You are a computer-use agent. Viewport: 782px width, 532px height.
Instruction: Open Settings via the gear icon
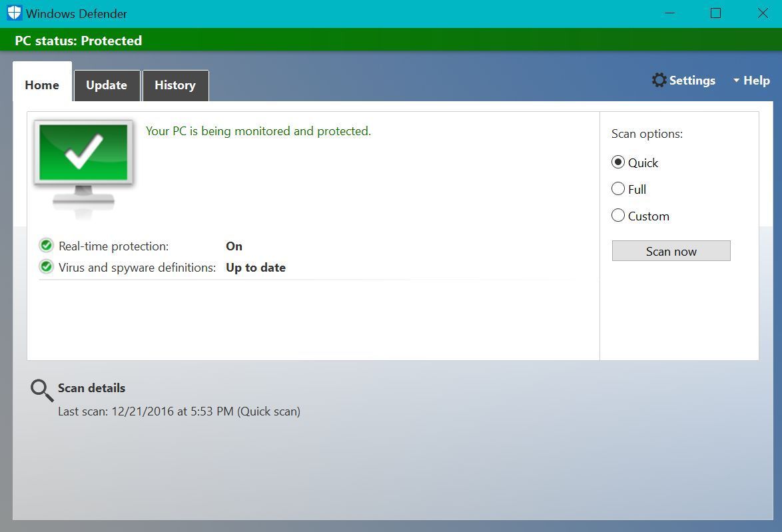tap(659, 81)
